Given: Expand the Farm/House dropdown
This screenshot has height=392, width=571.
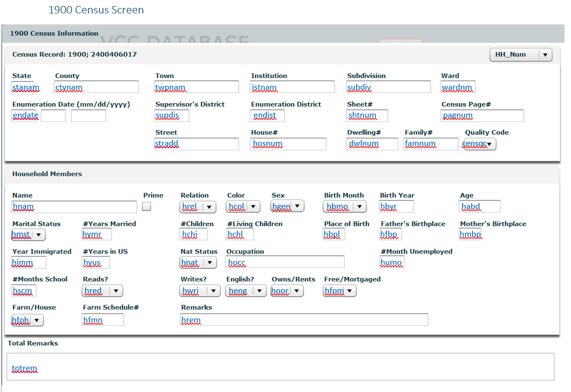Looking at the screenshot, I should 28,321.
